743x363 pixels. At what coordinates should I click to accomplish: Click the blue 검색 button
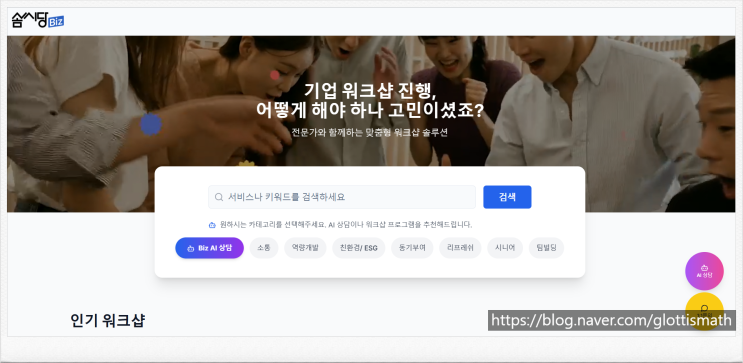(507, 197)
